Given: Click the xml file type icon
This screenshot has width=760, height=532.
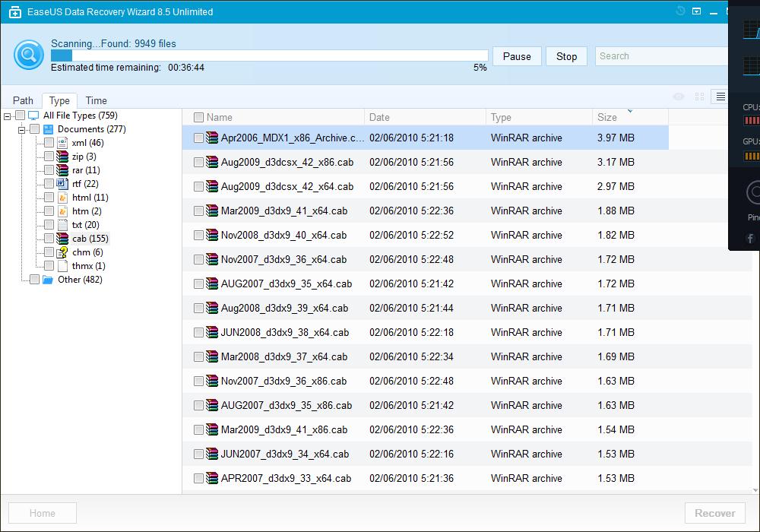Looking at the screenshot, I should pyautogui.click(x=62, y=142).
